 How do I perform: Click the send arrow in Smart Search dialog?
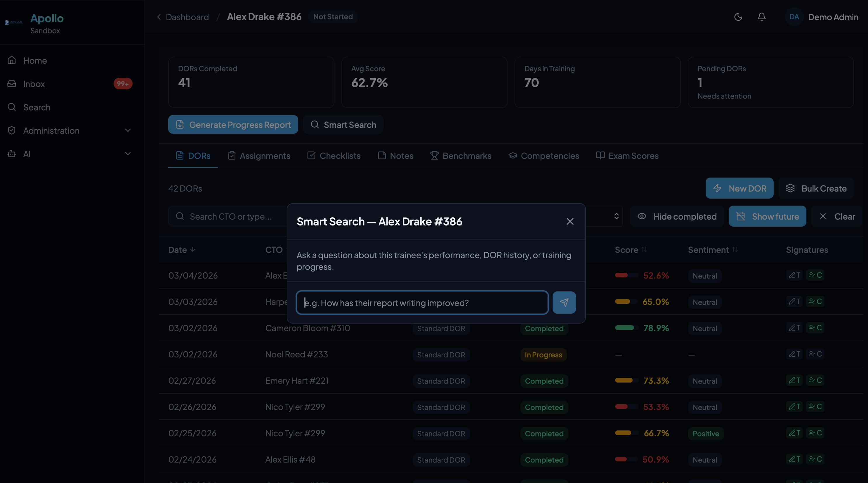564,302
